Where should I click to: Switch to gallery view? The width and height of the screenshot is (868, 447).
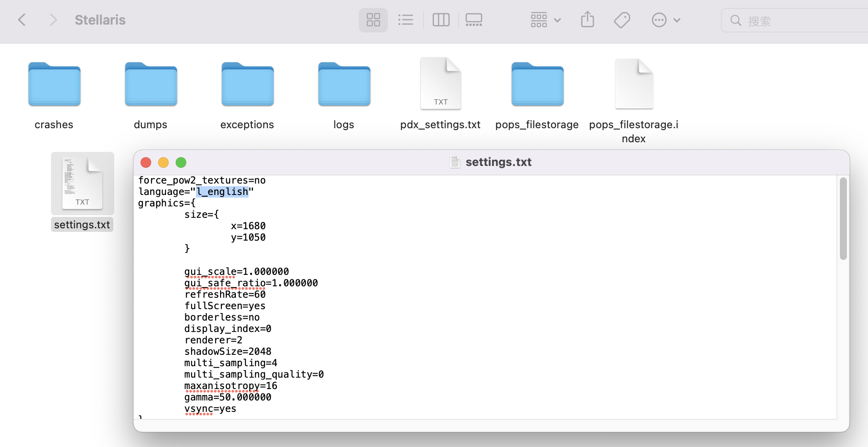(x=474, y=20)
